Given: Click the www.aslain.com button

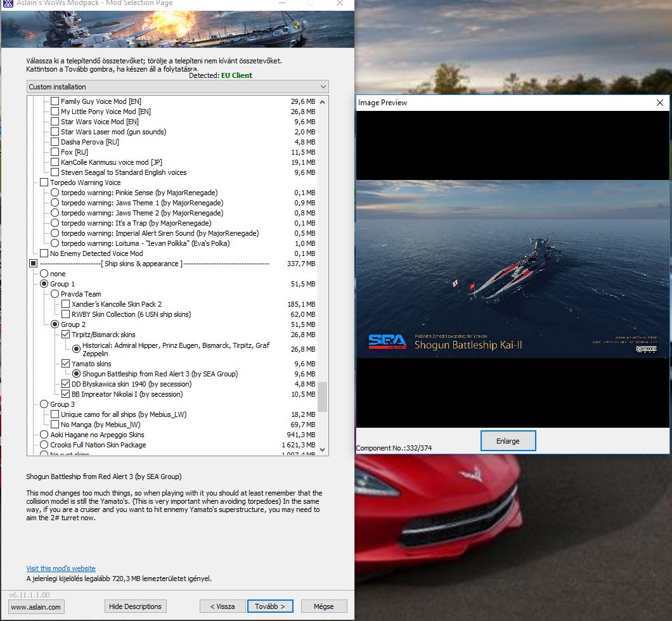Looking at the screenshot, I should [x=36, y=607].
